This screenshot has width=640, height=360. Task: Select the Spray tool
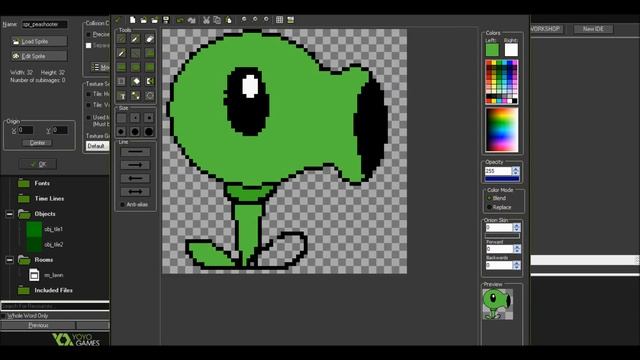(x=136, y=38)
